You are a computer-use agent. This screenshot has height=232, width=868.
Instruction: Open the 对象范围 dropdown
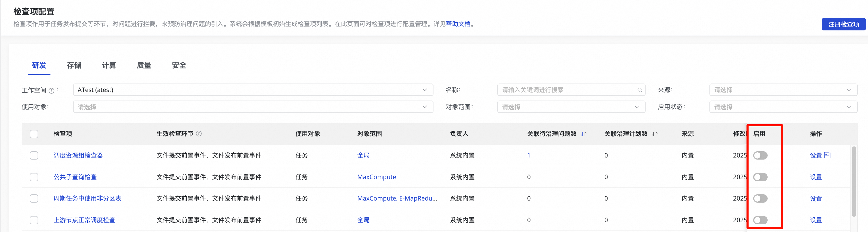pos(571,107)
